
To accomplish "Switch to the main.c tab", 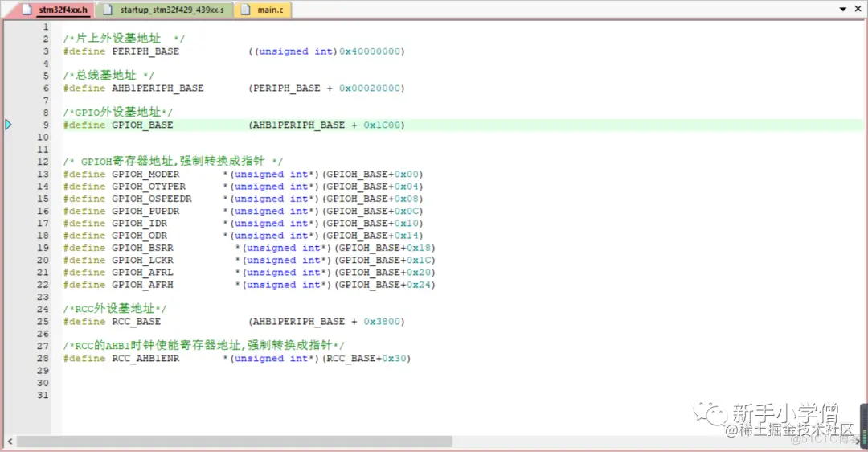I will [263, 10].
